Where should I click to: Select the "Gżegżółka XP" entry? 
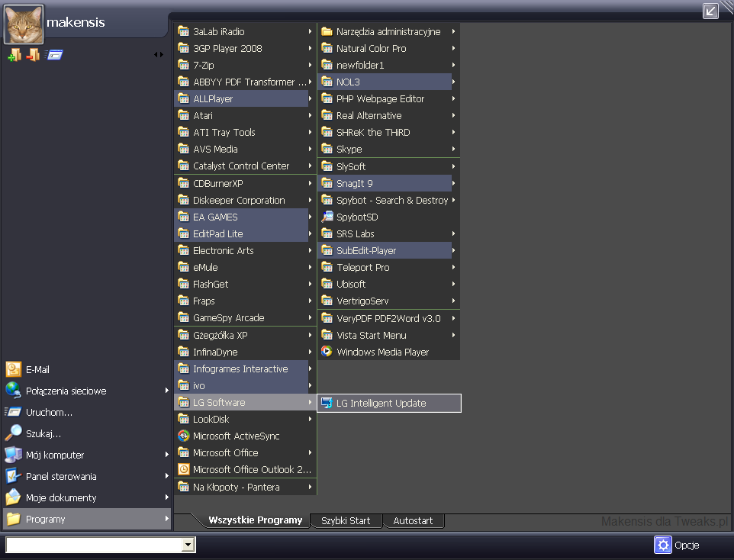coord(244,335)
